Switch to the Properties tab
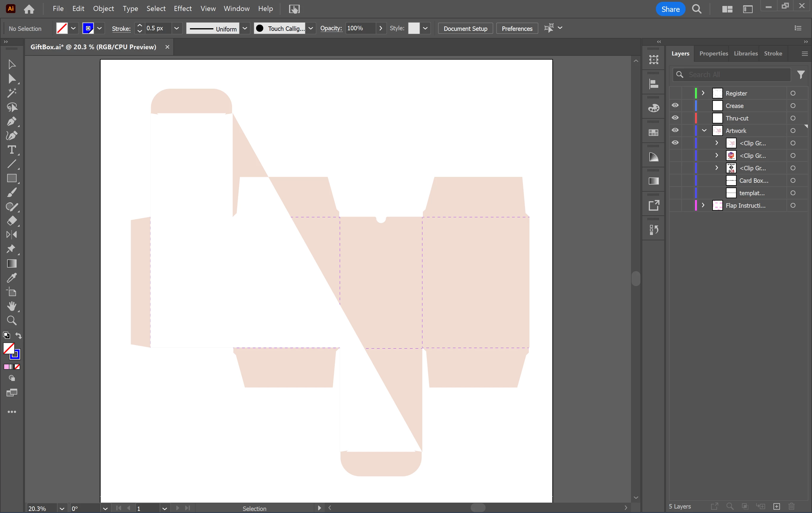812x513 pixels. point(713,53)
